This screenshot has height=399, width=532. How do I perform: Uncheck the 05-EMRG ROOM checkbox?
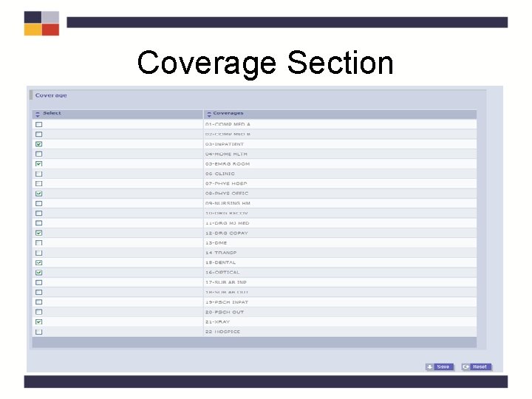tap(39, 164)
